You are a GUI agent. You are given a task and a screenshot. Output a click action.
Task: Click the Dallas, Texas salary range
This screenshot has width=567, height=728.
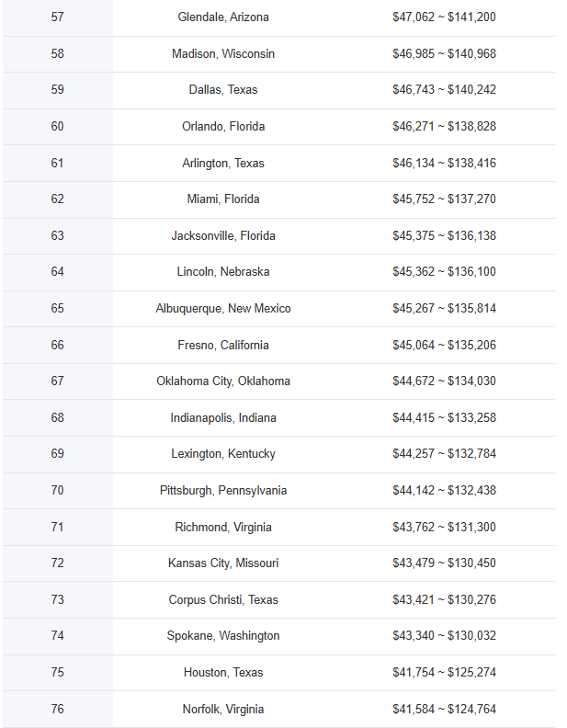click(x=444, y=89)
